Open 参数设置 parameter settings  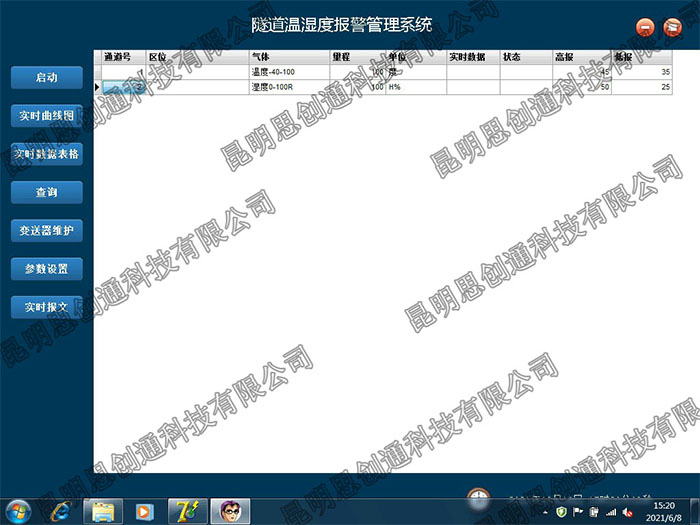(46, 269)
